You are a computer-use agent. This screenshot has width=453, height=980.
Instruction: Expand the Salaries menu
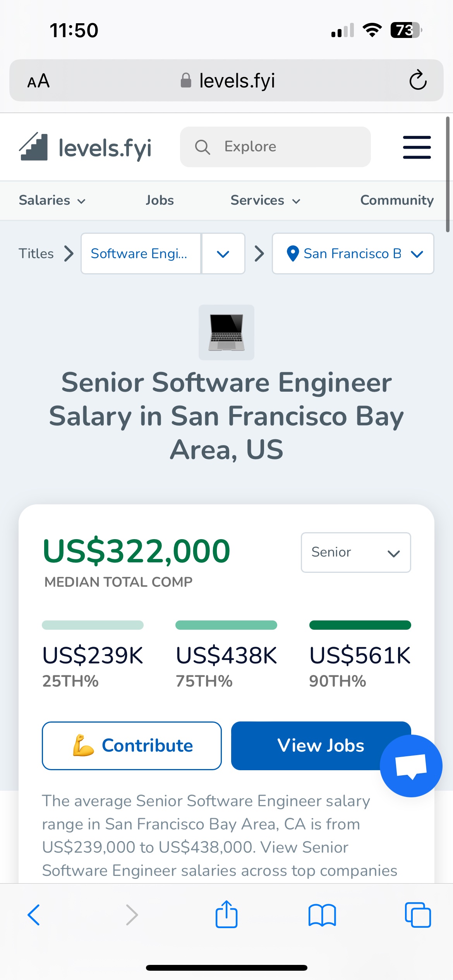click(52, 200)
